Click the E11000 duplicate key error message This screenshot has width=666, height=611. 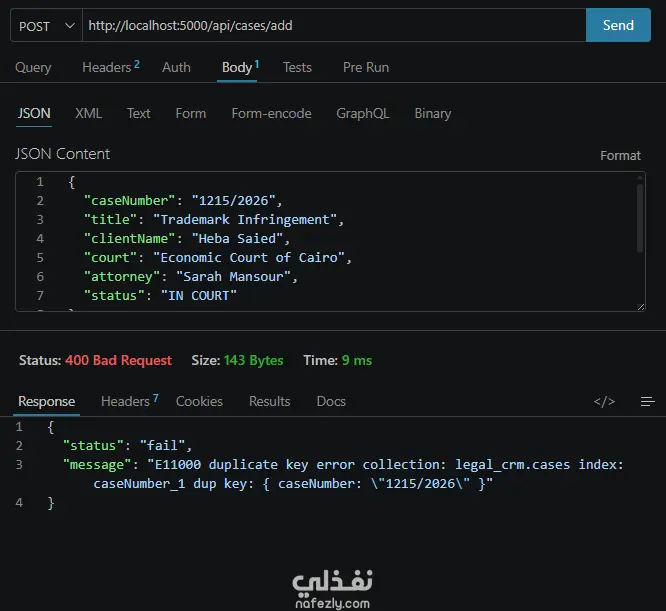click(343, 474)
